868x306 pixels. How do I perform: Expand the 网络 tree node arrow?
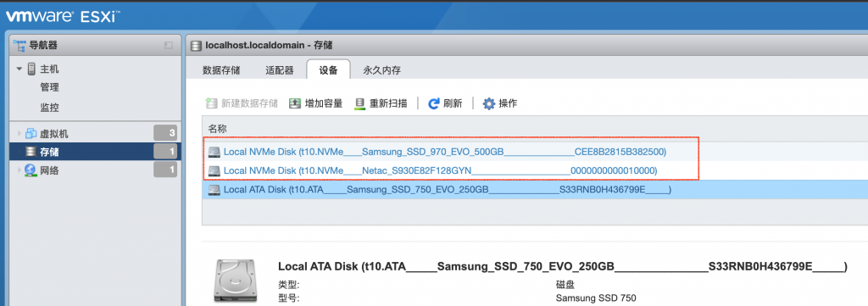point(19,170)
